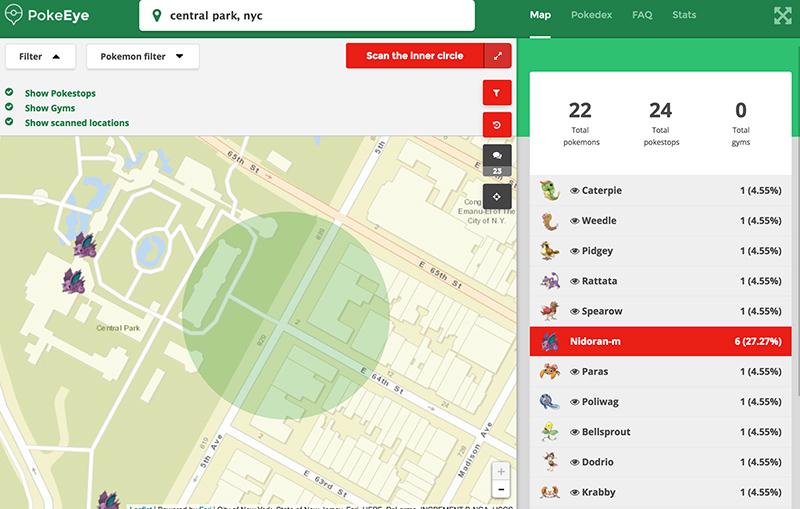Toggle Weedle visibility eye icon
The image size is (800, 509).
coord(574,221)
